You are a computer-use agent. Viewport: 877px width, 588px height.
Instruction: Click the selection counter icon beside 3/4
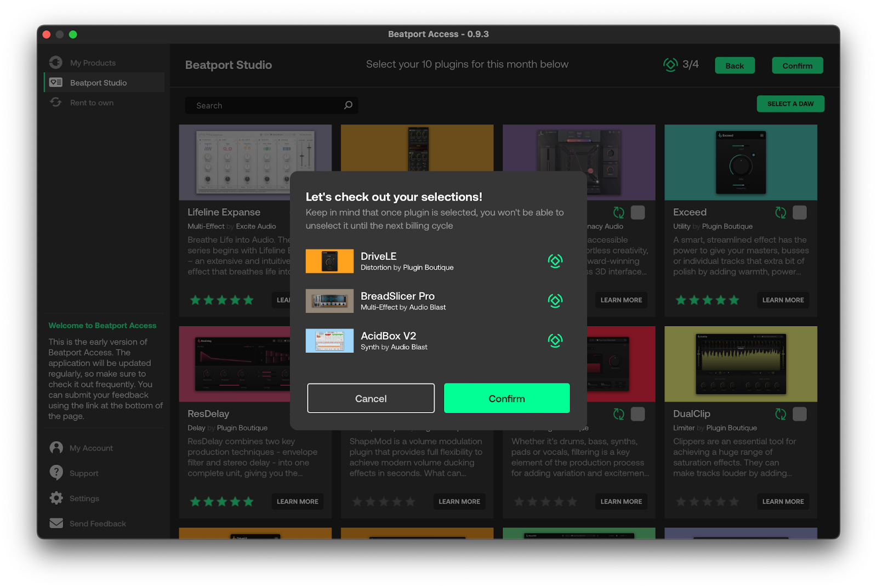670,64
